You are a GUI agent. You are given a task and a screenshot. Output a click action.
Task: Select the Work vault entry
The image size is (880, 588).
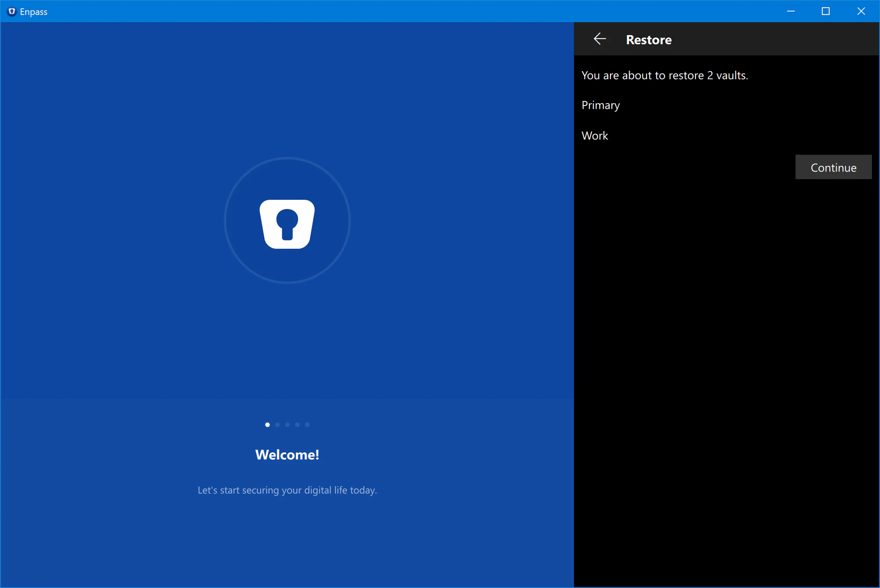[x=595, y=136]
